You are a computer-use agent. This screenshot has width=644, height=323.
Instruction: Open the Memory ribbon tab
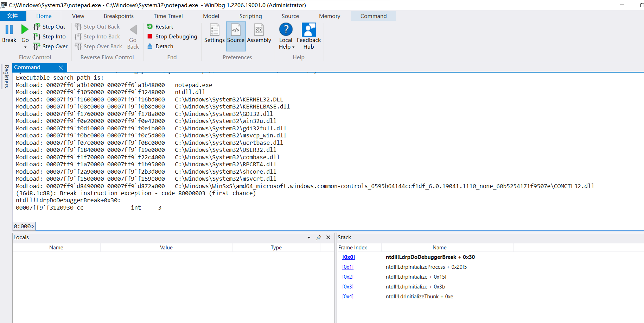330,16
